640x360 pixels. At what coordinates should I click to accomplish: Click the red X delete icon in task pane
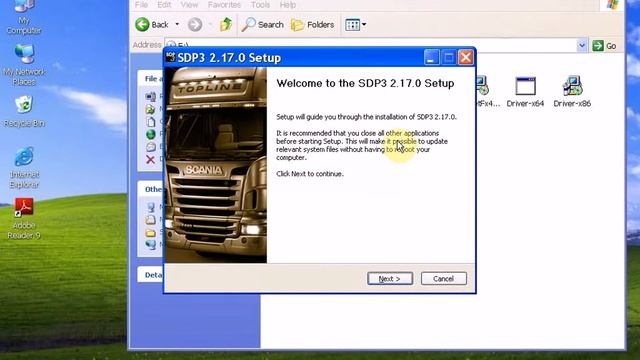[x=150, y=160]
